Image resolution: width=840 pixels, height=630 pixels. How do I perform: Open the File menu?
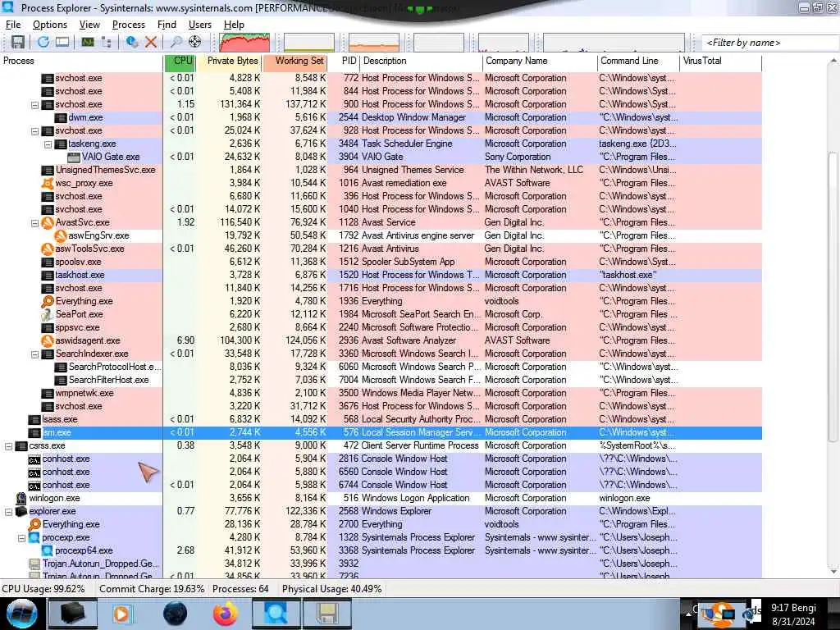pos(13,25)
